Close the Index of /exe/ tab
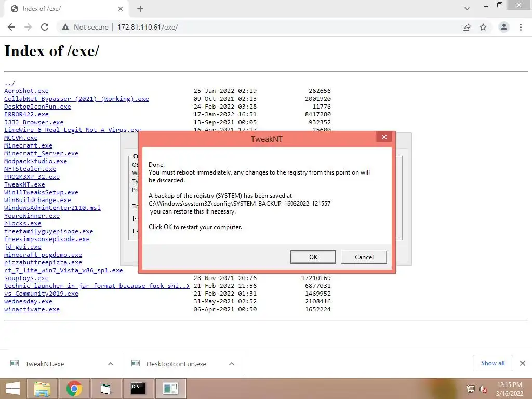Image resolution: width=532 pixels, height=399 pixels. (x=121, y=9)
